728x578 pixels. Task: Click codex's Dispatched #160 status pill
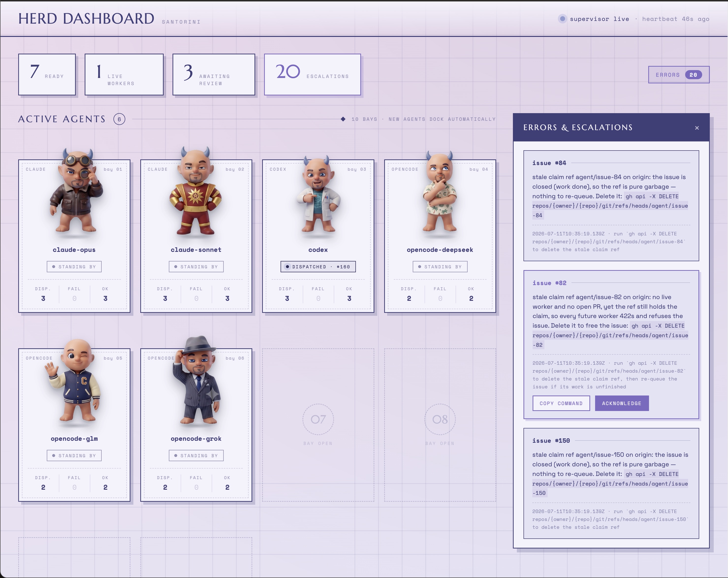[318, 267]
